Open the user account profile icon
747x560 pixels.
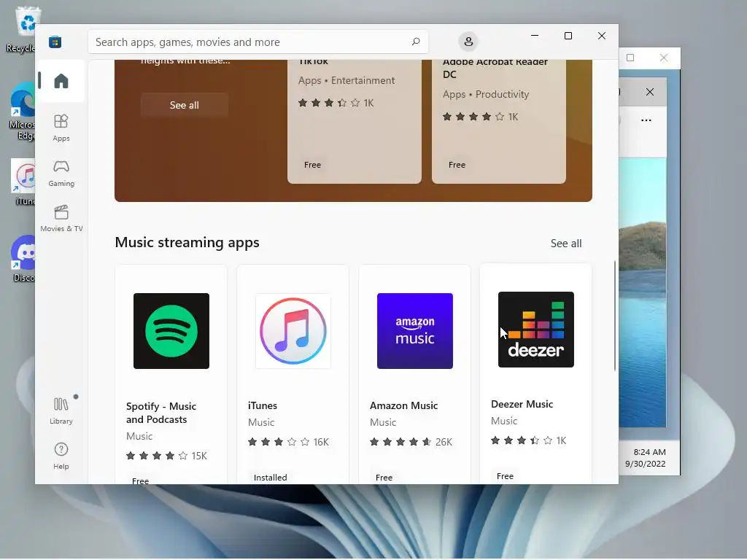468,42
